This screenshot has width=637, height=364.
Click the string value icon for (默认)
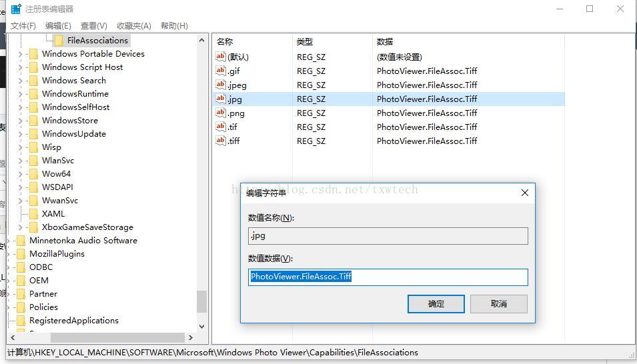coord(221,57)
